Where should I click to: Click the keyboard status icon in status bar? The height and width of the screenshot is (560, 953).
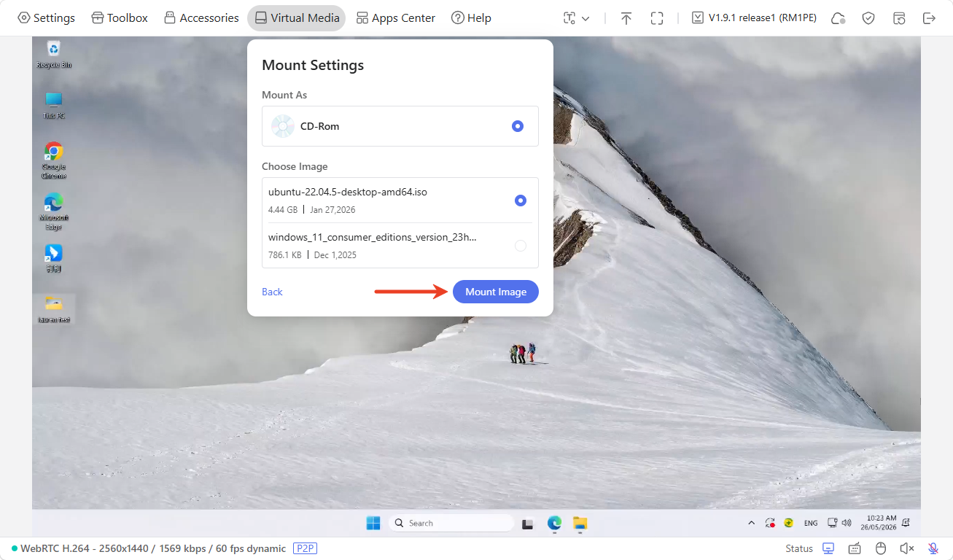pyautogui.click(x=855, y=548)
